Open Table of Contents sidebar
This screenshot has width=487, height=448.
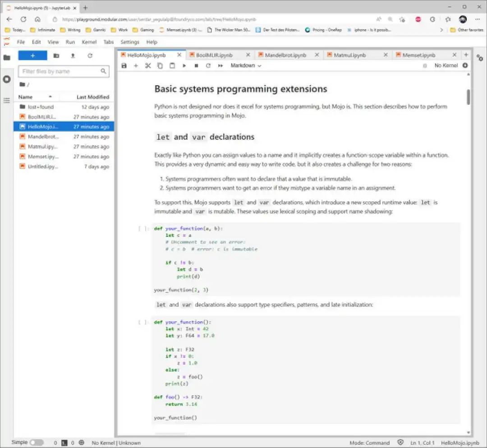pyautogui.click(x=6, y=100)
